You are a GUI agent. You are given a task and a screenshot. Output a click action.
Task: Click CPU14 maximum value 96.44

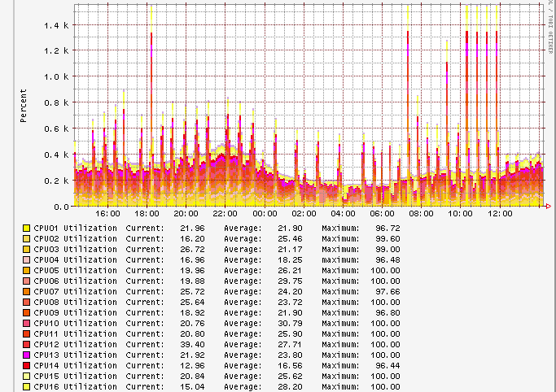click(x=388, y=366)
